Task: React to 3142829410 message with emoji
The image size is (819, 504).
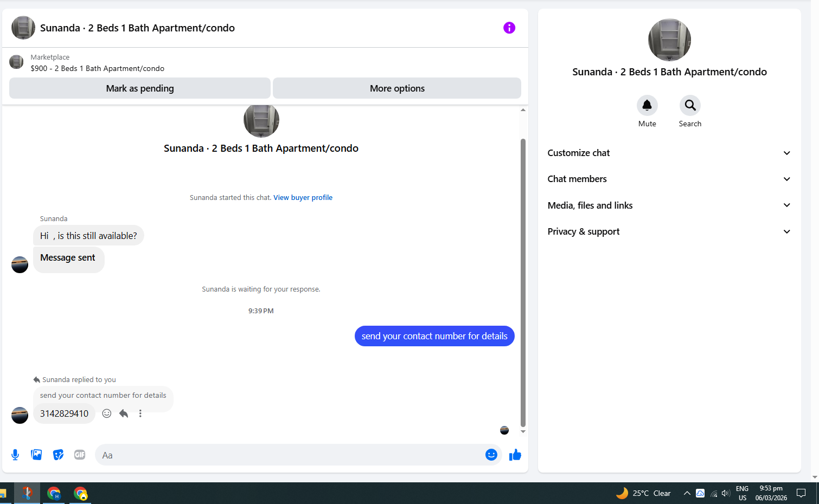Action: [107, 413]
